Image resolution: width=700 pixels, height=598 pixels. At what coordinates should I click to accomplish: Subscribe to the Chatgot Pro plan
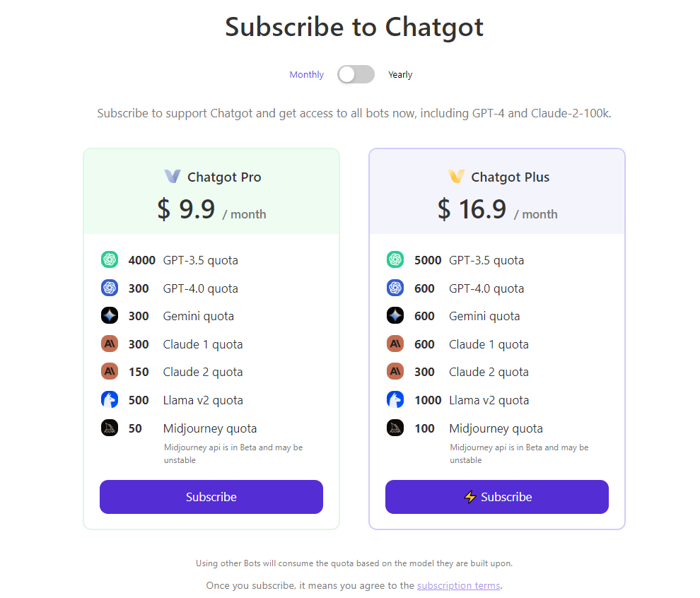(x=211, y=497)
